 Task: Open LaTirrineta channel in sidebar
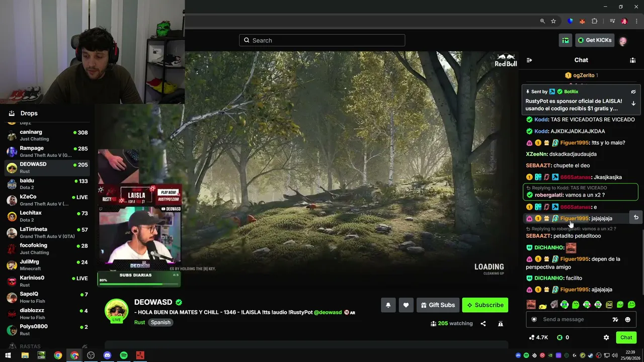(x=46, y=232)
